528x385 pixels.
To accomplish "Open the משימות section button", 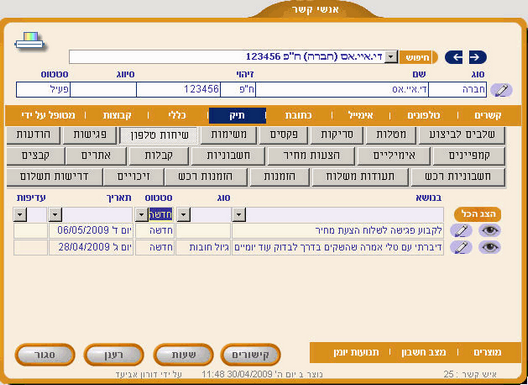I will 228,135.
